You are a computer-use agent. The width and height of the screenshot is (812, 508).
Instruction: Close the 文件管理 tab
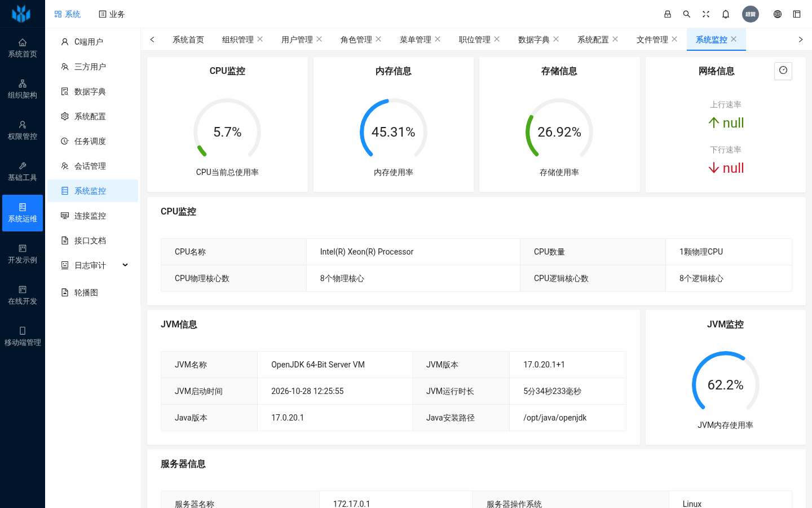tap(674, 39)
